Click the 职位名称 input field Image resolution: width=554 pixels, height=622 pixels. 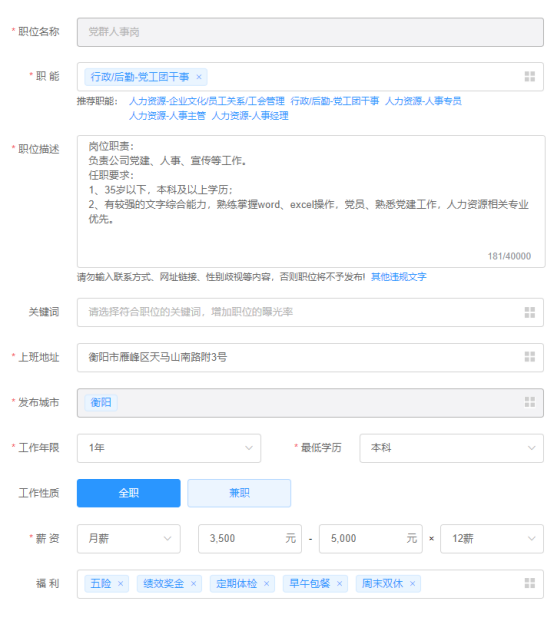[x=310, y=32]
